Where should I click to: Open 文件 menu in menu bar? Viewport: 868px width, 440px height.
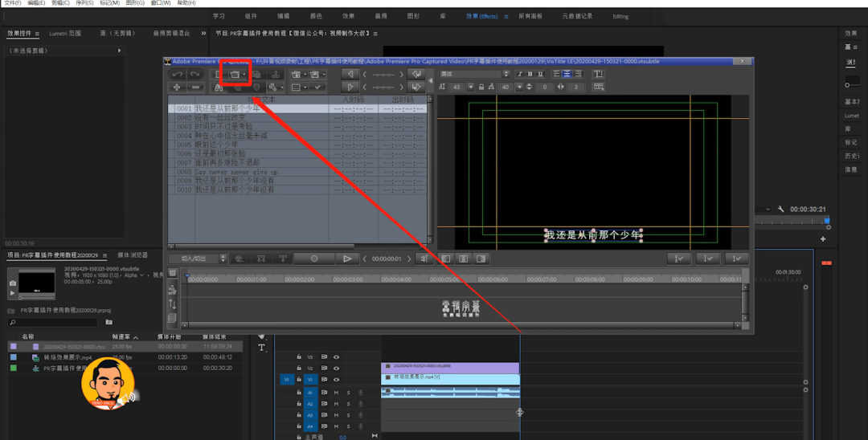coord(13,2)
